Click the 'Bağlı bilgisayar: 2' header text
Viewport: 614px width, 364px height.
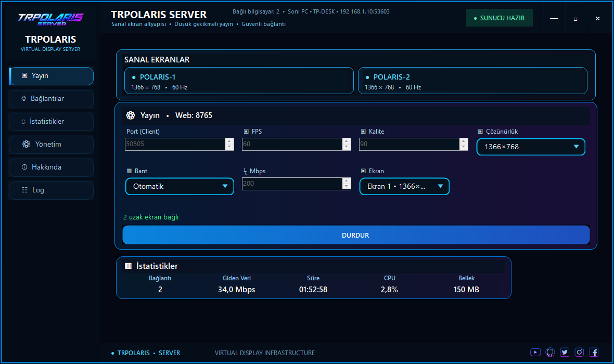256,12
